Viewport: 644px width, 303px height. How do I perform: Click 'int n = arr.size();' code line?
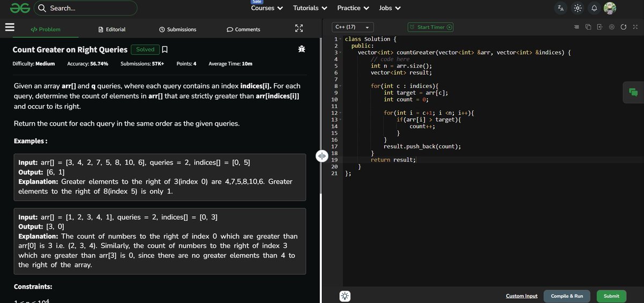401,66
